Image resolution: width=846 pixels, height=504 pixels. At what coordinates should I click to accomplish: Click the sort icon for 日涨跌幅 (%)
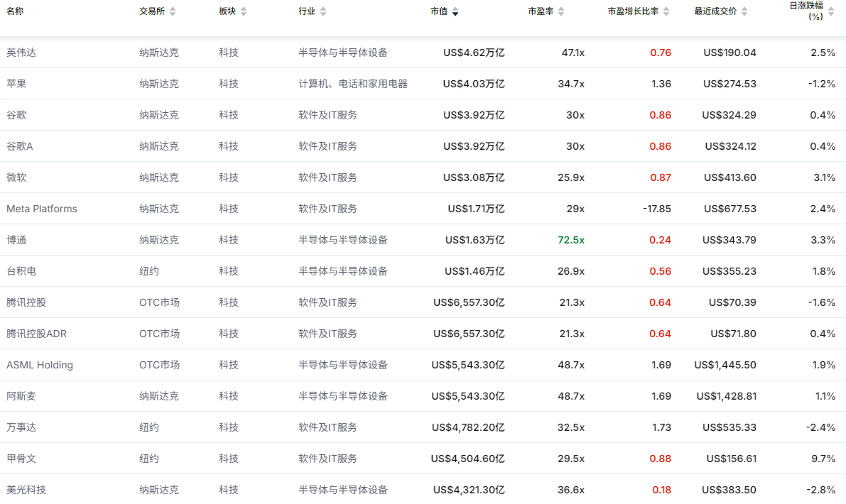tap(830, 11)
